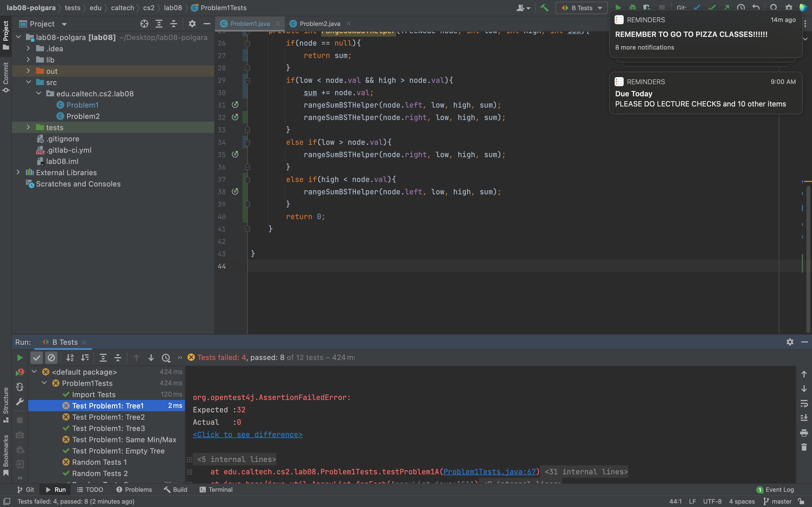Click the recursive call gutter icon on line 31
This screenshot has width=812, height=507.
[235, 105]
